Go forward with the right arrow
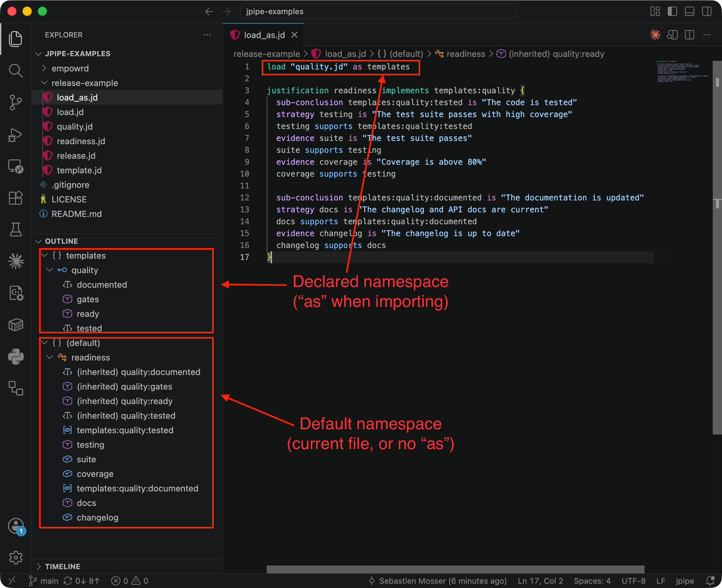The width and height of the screenshot is (722, 588). (x=226, y=12)
